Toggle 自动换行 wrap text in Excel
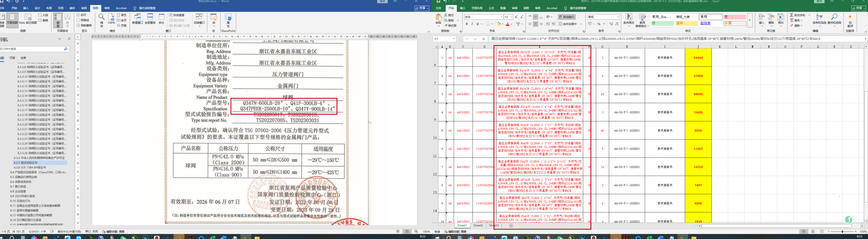Viewport: 868px width, 239px height. tap(567, 17)
